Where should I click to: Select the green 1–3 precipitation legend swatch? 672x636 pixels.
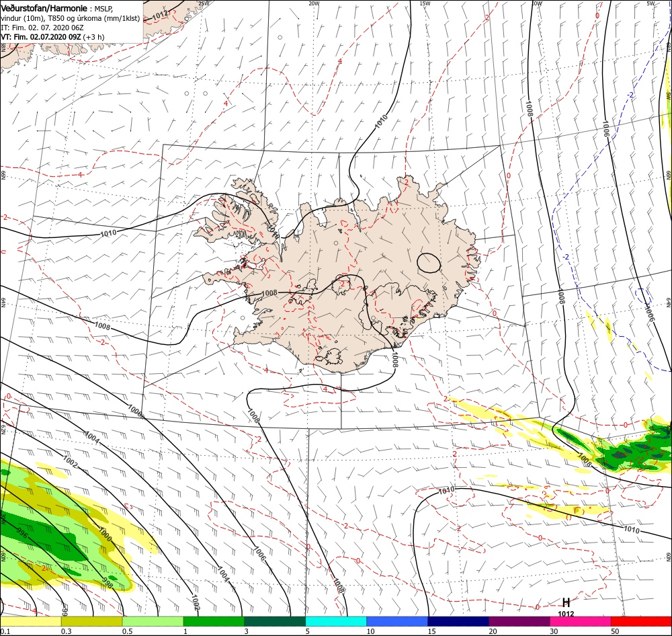tap(214, 621)
